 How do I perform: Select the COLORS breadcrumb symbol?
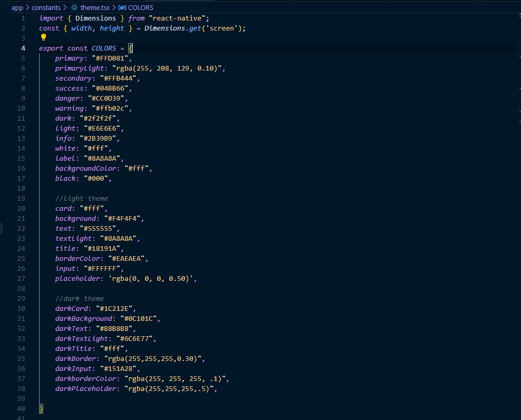pos(141,8)
